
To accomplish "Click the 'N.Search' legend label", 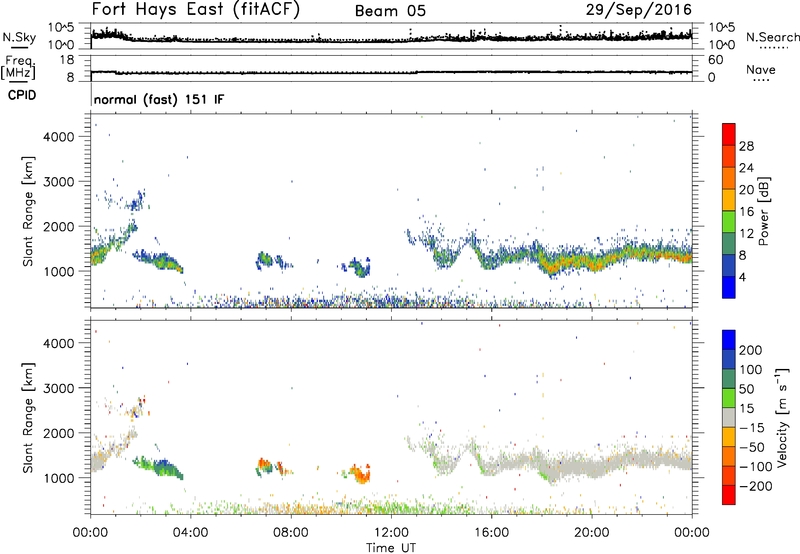I will [x=773, y=37].
